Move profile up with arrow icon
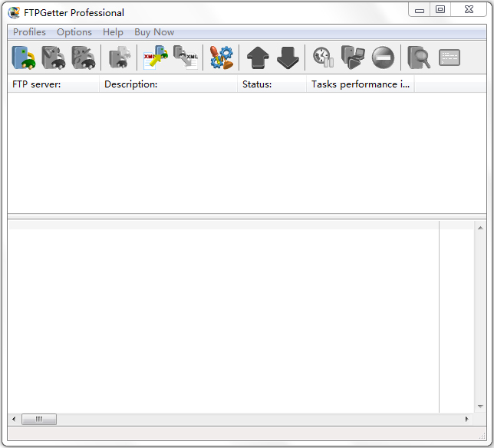 [258, 58]
